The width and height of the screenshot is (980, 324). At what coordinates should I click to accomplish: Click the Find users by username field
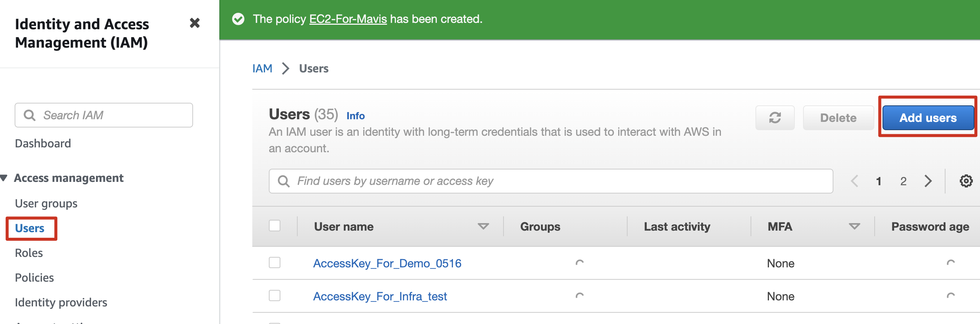551,181
